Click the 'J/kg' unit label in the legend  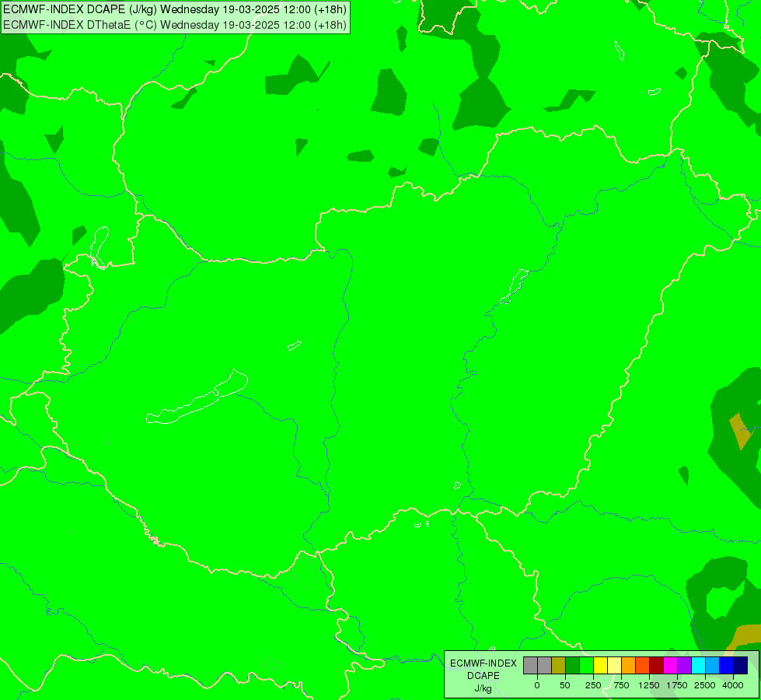483,688
